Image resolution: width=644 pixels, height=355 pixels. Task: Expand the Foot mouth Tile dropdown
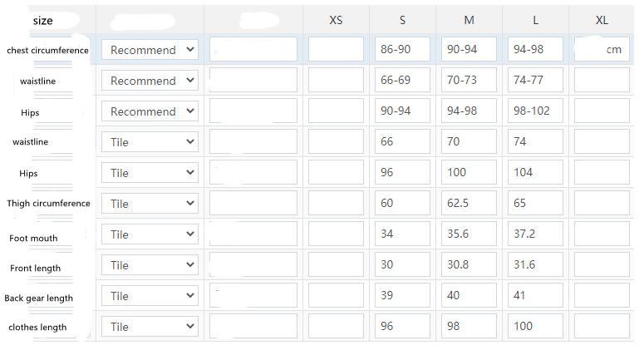coord(150,234)
